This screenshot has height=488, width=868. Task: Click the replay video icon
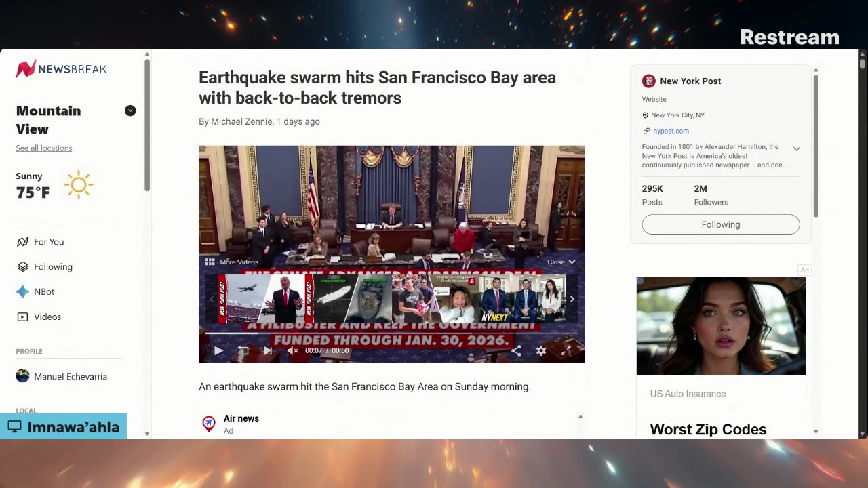pos(243,350)
